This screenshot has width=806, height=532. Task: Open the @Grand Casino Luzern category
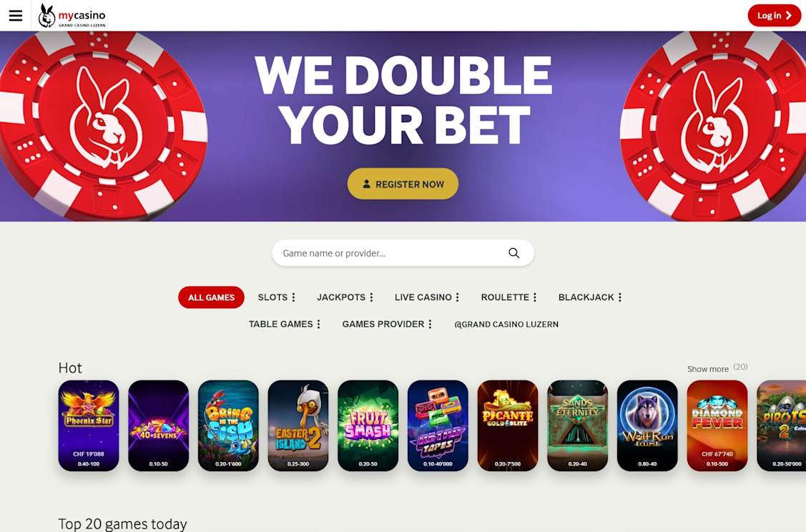(x=506, y=325)
